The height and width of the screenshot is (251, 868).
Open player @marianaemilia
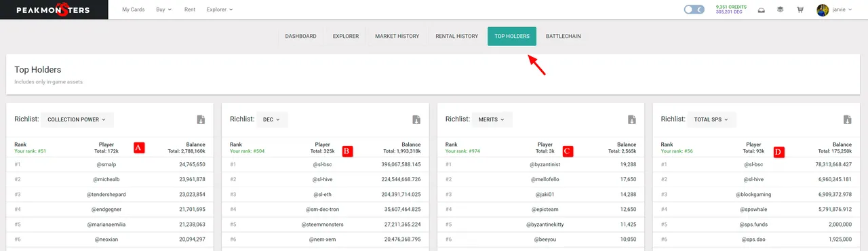coord(106,225)
